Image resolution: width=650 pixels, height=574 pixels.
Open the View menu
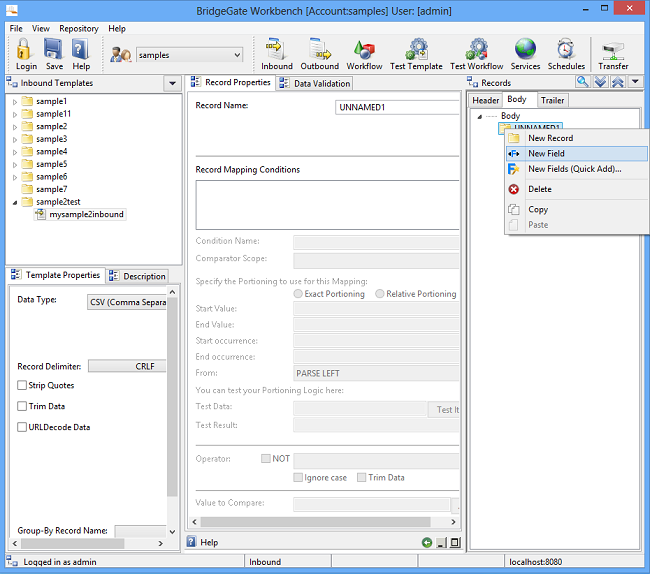coord(41,29)
